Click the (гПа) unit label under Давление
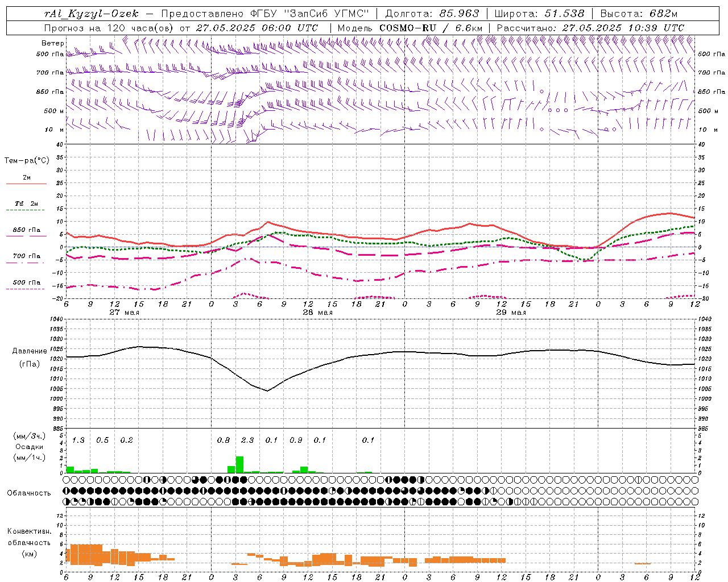Image resolution: width=728 pixels, height=582 pixels. (29, 364)
